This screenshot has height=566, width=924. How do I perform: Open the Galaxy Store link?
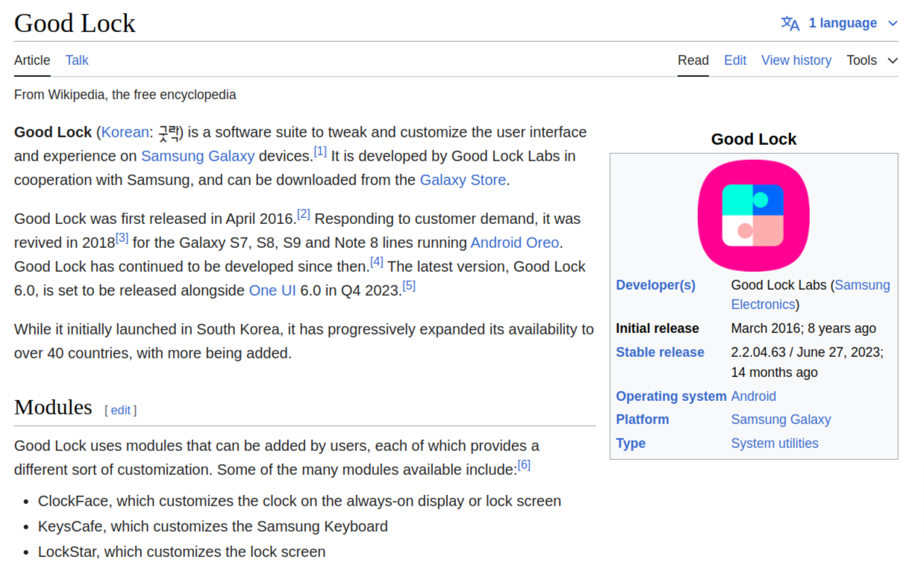(x=463, y=180)
